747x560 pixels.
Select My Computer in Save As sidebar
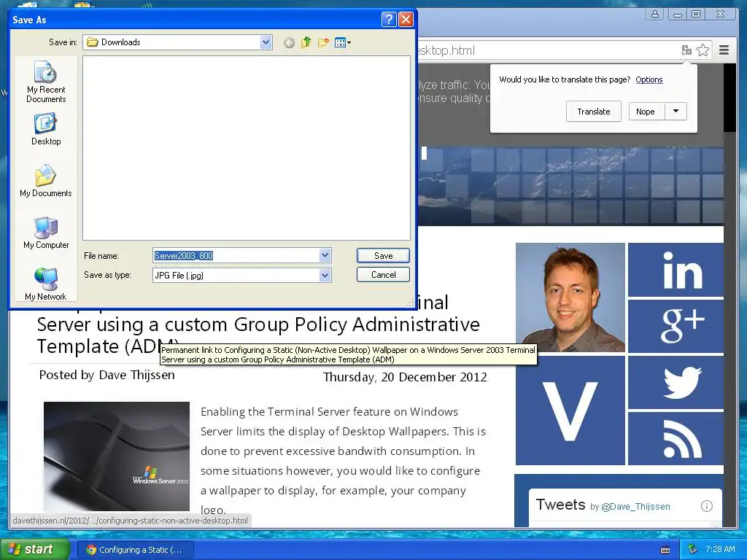[x=46, y=233]
